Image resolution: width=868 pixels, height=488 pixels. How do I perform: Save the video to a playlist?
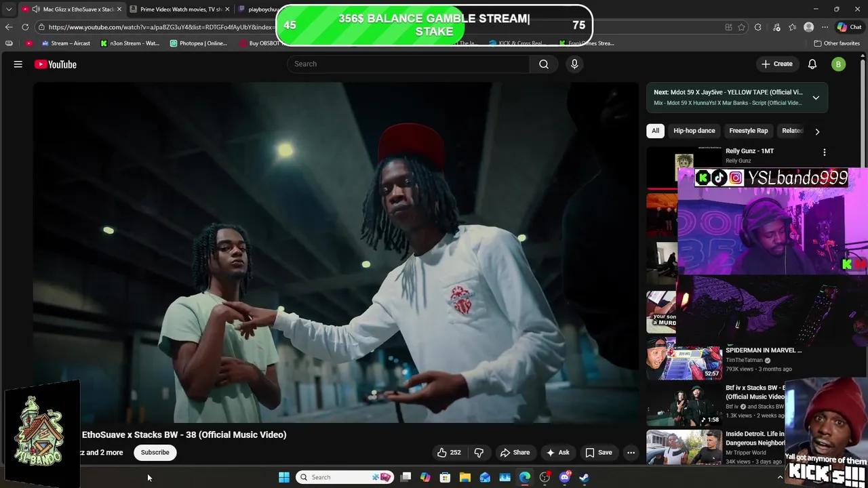(599, 452)
